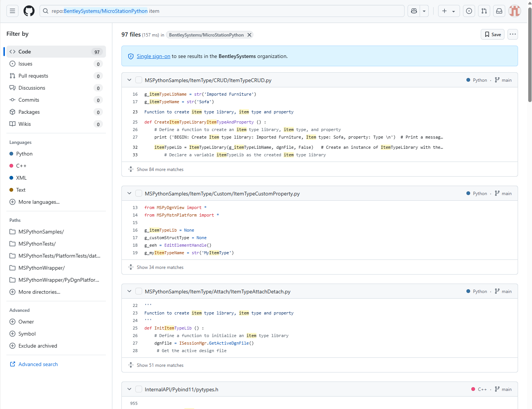Open More directories option

56,292
